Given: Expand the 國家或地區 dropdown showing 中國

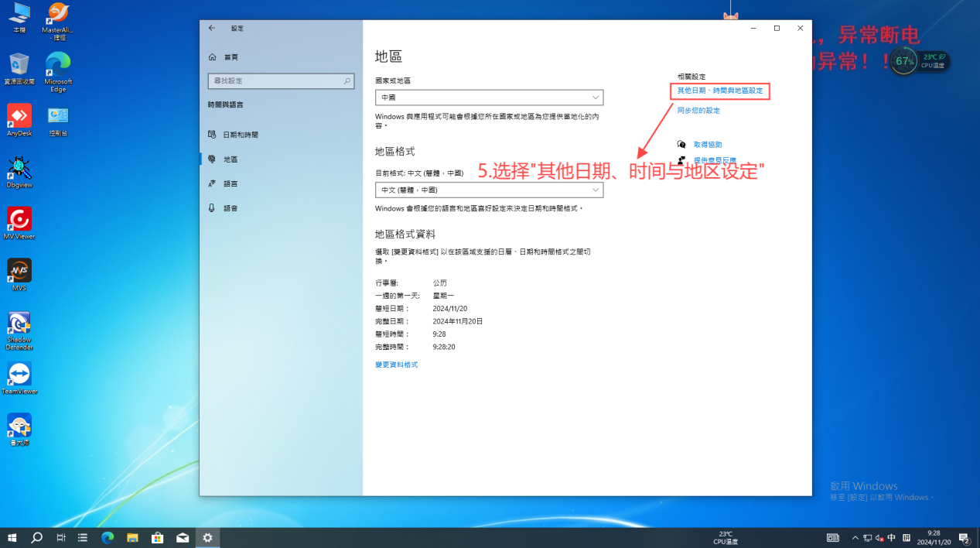Looking at the screenshot, I should pos(489,98).
